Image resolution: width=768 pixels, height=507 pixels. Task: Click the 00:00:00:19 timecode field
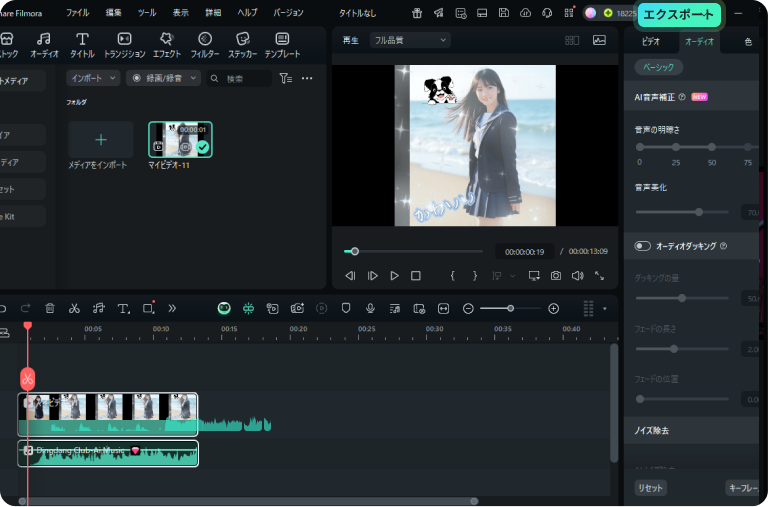click(525, 252)
